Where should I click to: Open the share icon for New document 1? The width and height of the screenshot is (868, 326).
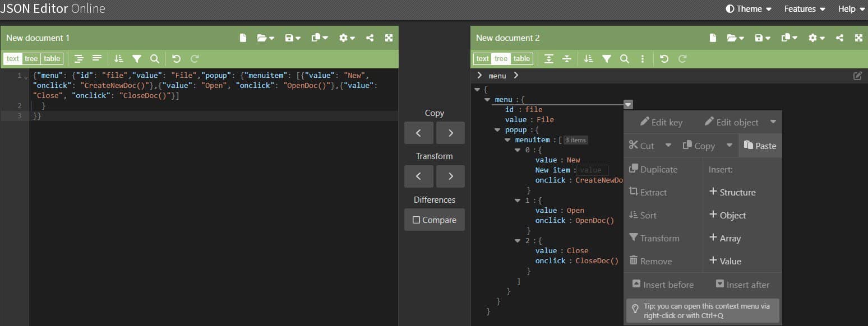pos(369,38)
